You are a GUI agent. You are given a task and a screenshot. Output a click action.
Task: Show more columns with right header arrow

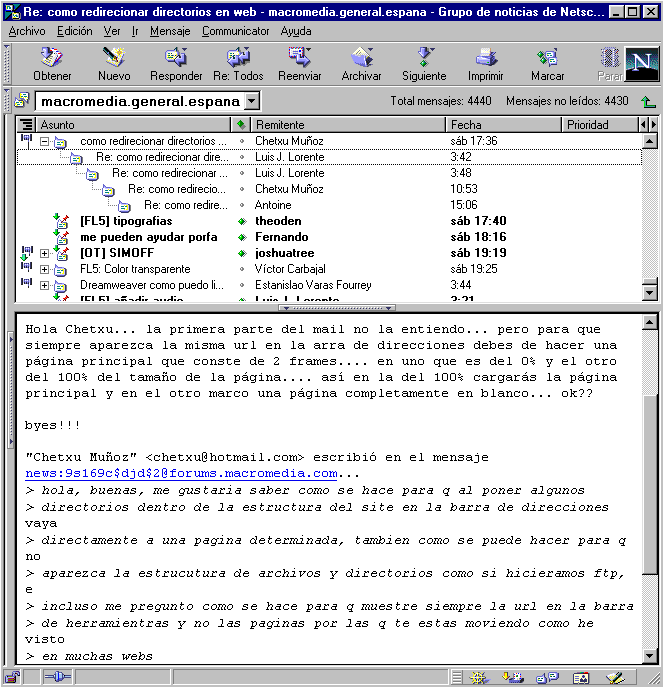coord(653,125)
